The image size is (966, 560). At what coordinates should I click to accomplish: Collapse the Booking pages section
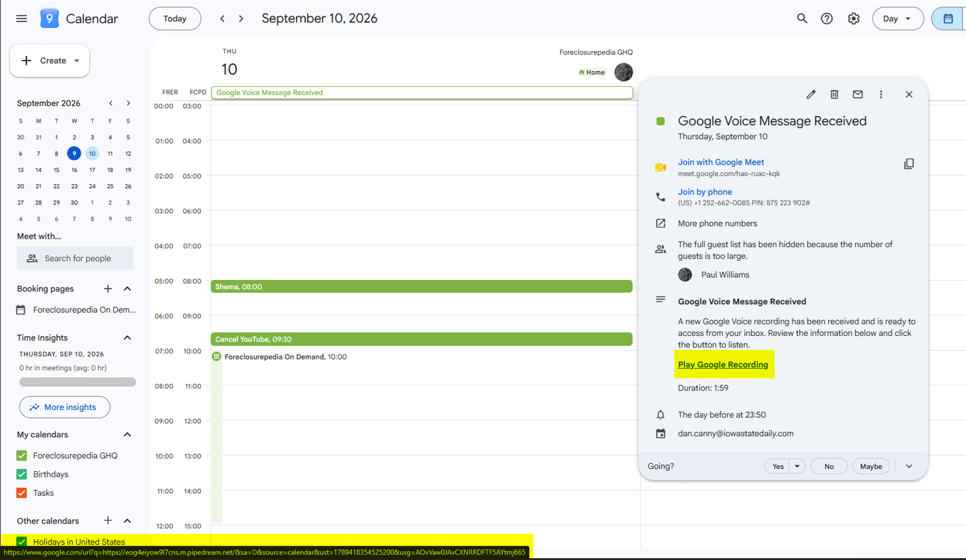[x=128, y=289]
